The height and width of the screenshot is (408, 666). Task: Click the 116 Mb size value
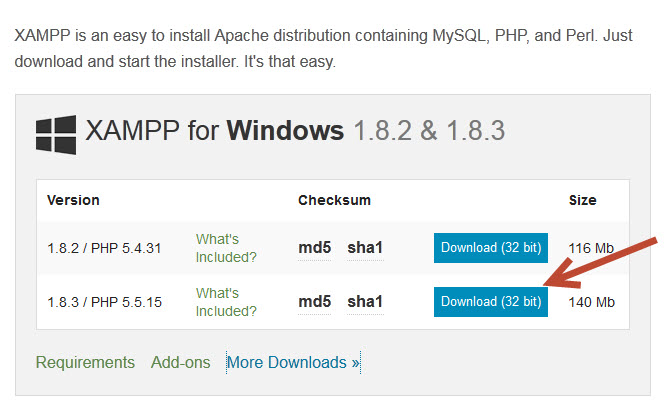pos(591,248)
